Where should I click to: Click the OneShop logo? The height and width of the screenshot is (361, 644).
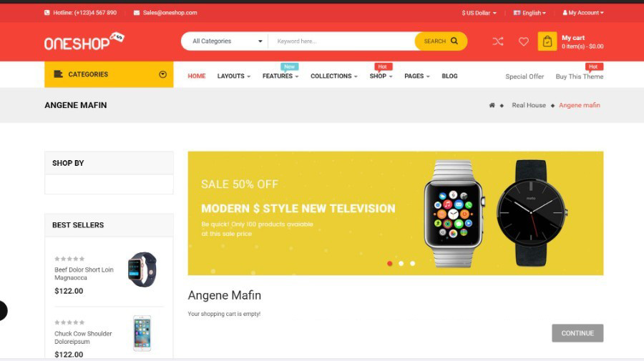84,41
